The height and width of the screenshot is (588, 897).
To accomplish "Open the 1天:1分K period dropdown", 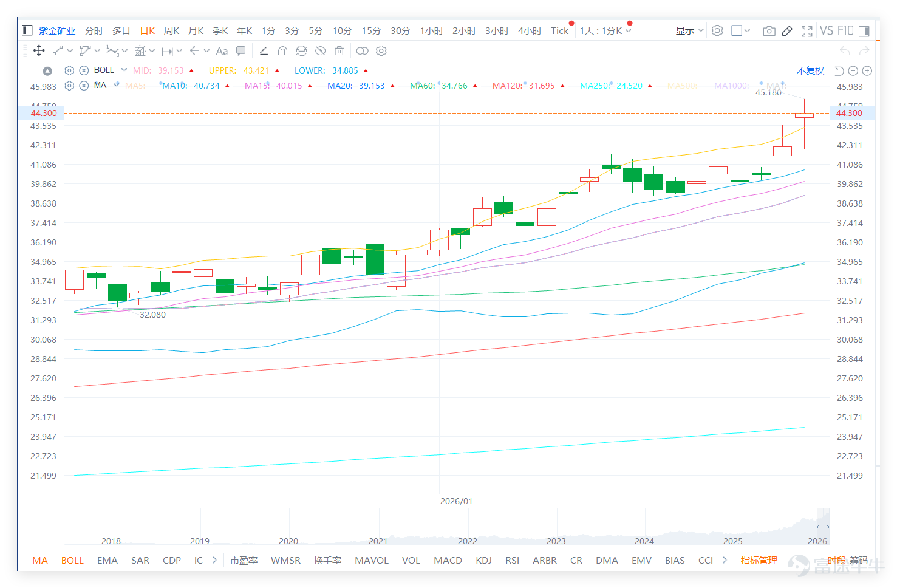I will 605,30.
